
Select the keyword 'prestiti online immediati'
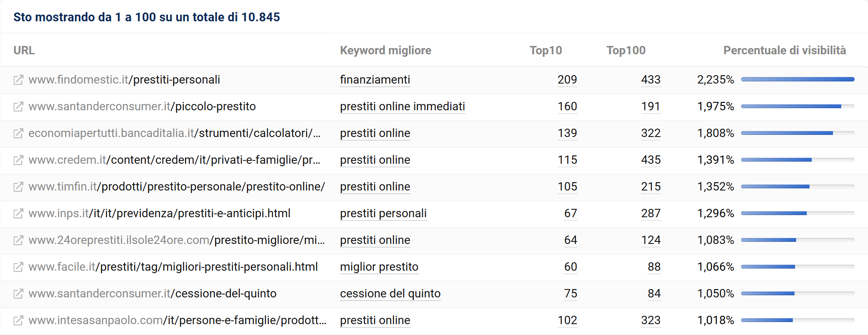[402, 107]
